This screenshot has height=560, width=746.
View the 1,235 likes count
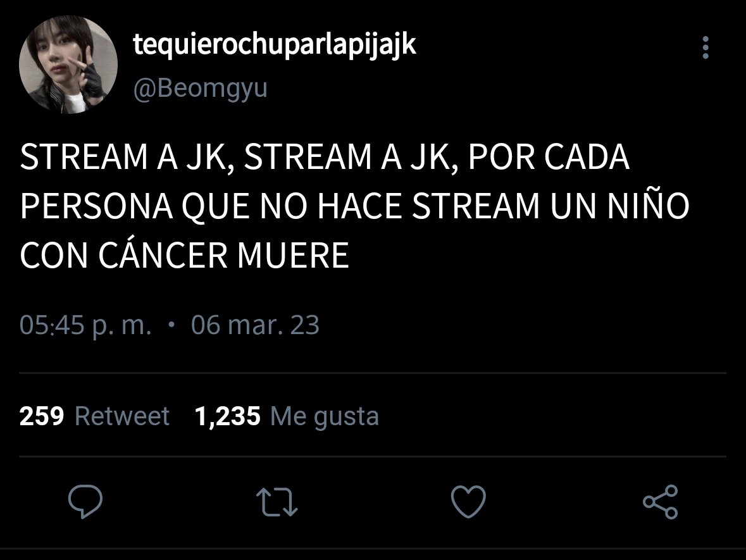[227, 416]
